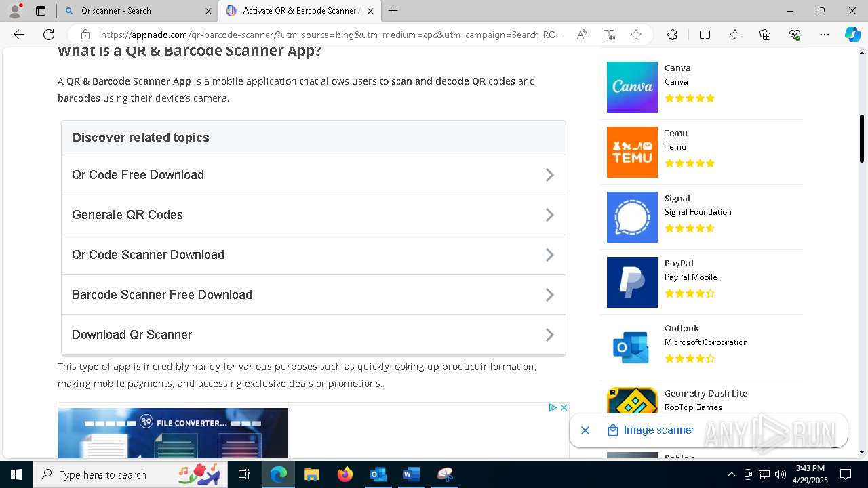Click the address bar URL field
The width and height of the screenshot is (868, 488).
click(x=331, y=35)
